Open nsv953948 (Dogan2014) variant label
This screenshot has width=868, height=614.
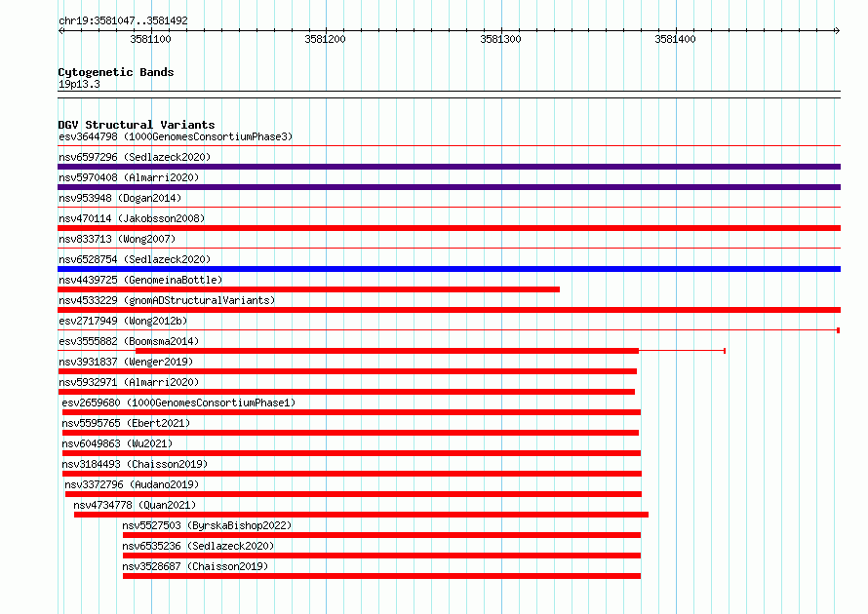click(120, 198)
